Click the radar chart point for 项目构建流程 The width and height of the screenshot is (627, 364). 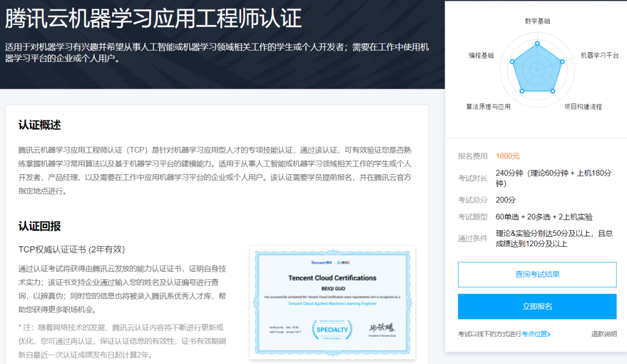point(553,91)
